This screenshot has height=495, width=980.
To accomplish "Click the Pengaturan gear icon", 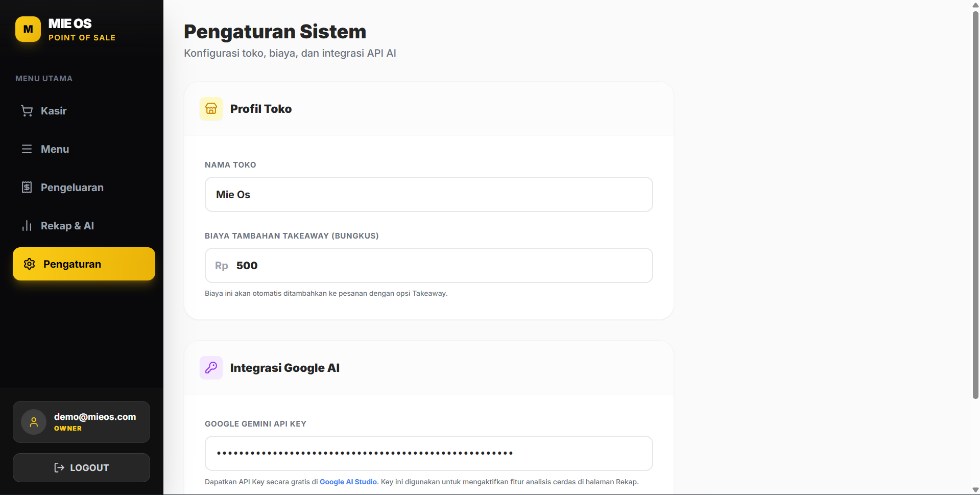I will [30, 264].
